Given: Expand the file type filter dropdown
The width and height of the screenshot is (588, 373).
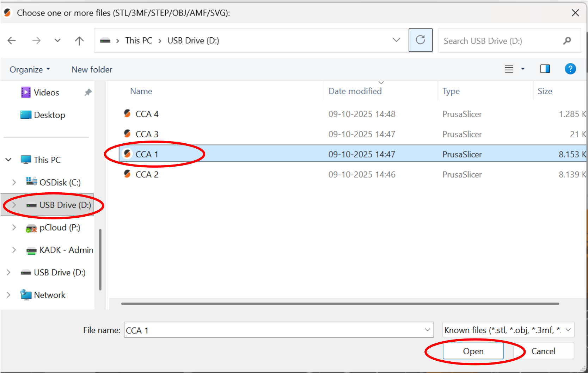Looking at the screenshot, I should click(x=568, y=330).
